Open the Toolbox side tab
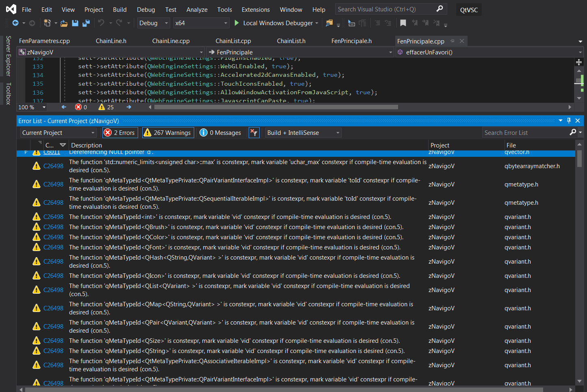Screen dimensions: 587x392 click(8, 93)
